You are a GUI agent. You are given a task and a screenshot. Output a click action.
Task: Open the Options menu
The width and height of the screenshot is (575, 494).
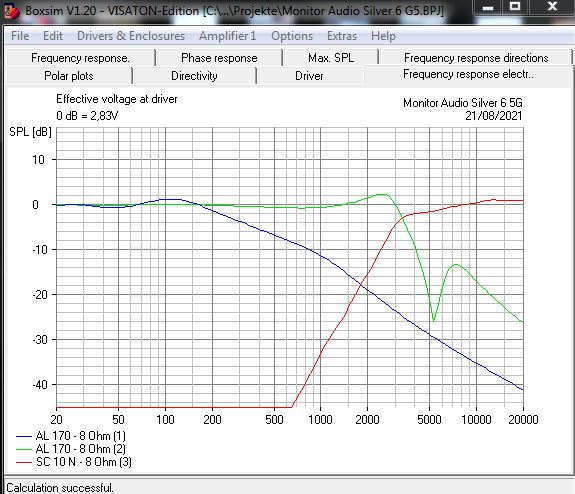[x=292, y=36]
